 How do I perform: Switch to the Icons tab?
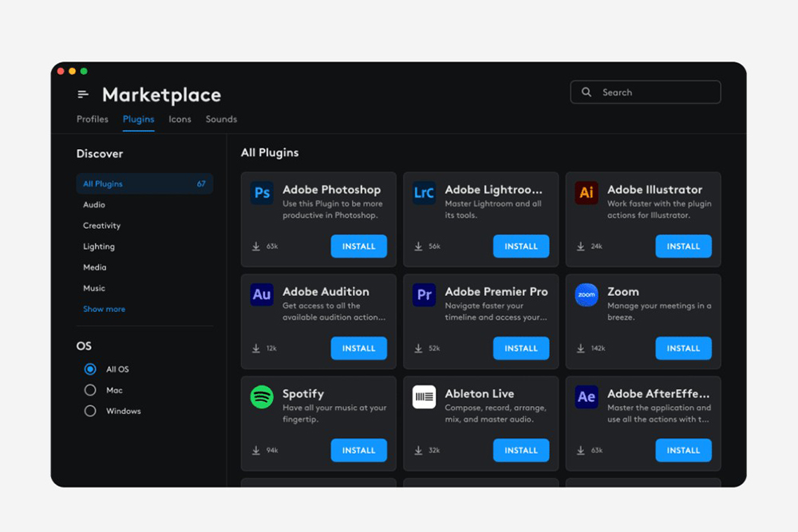180,119
